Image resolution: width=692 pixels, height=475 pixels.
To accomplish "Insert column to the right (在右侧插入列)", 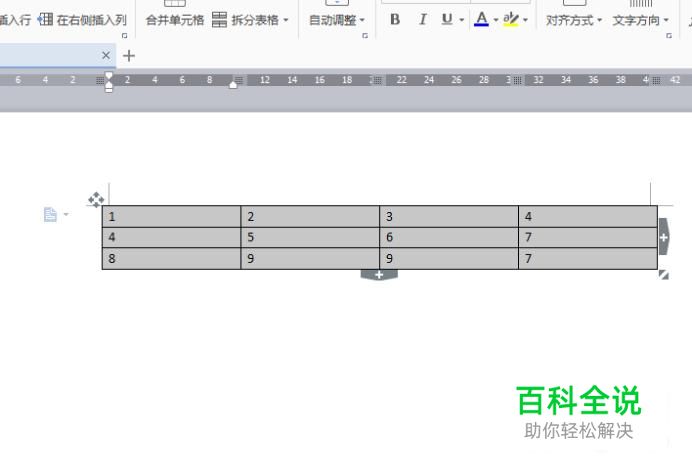I will 83,20.
